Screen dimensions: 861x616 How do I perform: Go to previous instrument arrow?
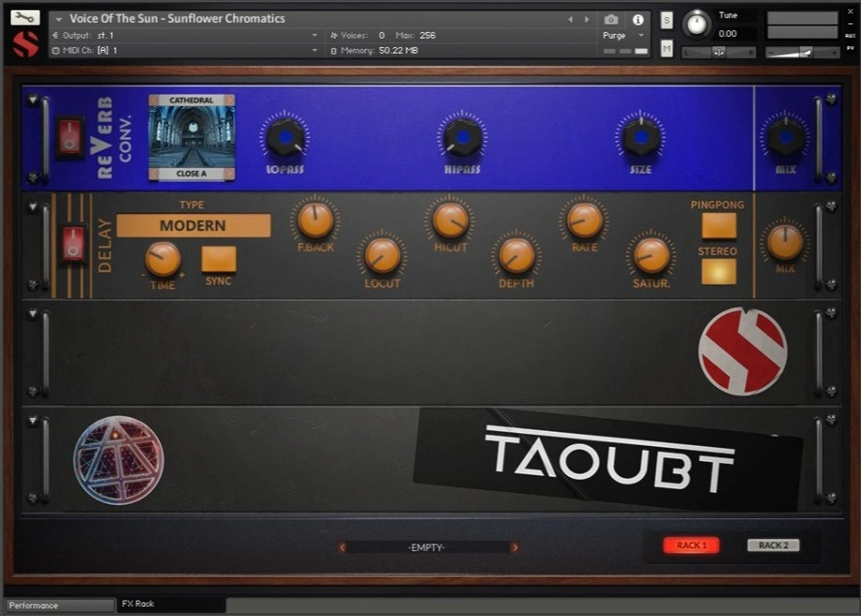571,19
